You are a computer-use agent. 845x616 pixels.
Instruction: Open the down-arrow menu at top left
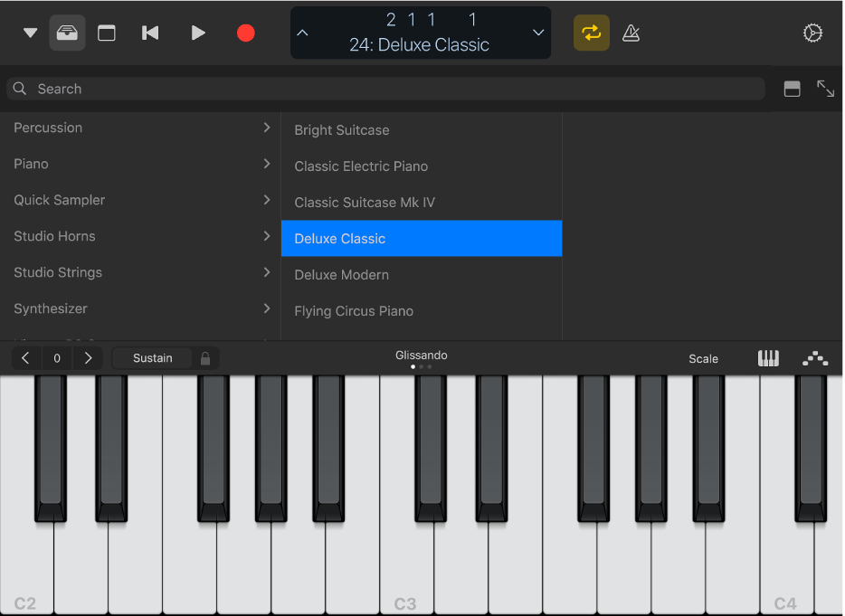[29, 33]
